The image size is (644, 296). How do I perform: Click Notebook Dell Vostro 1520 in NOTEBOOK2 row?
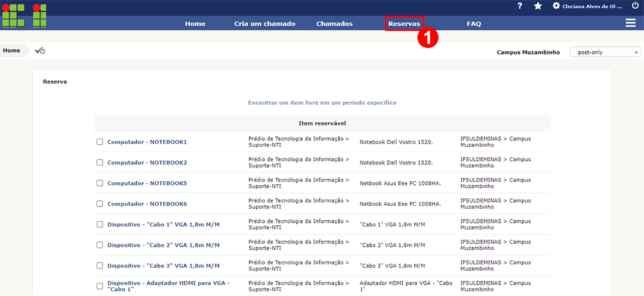(x=396, y=163)
